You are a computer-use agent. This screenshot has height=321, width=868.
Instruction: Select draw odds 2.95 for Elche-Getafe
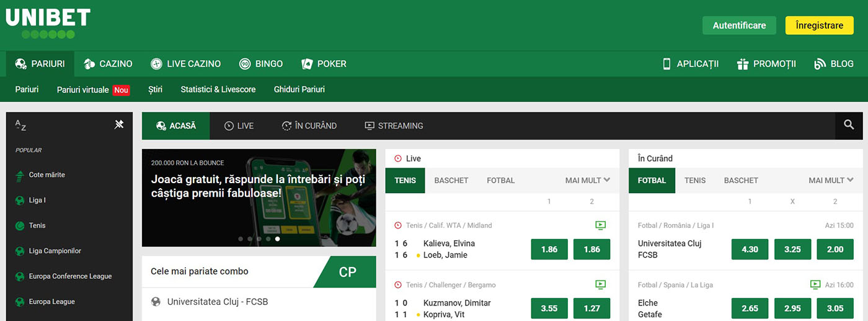[x=792, y=309]
